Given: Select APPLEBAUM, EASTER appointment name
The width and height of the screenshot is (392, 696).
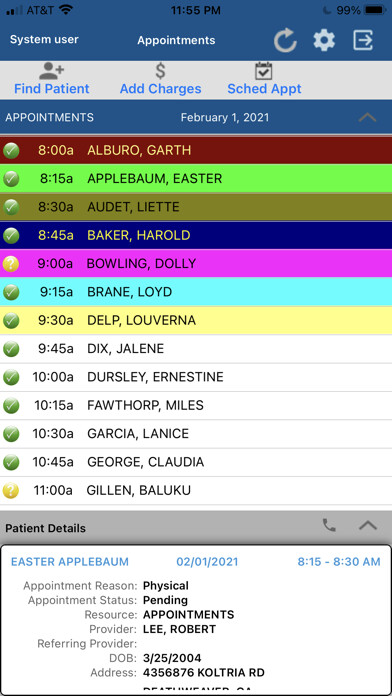Looking at the screenshot, I should 154,179.
